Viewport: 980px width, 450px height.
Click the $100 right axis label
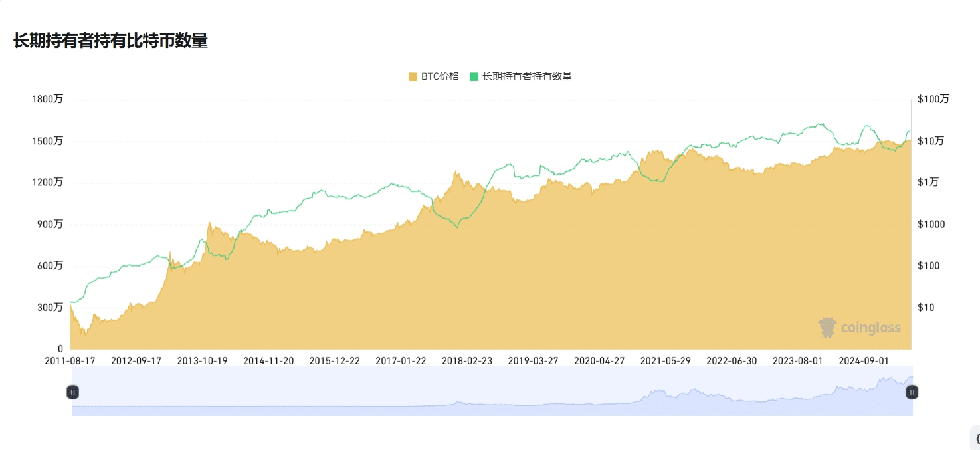pyautogui.click(x=928, y=266)
